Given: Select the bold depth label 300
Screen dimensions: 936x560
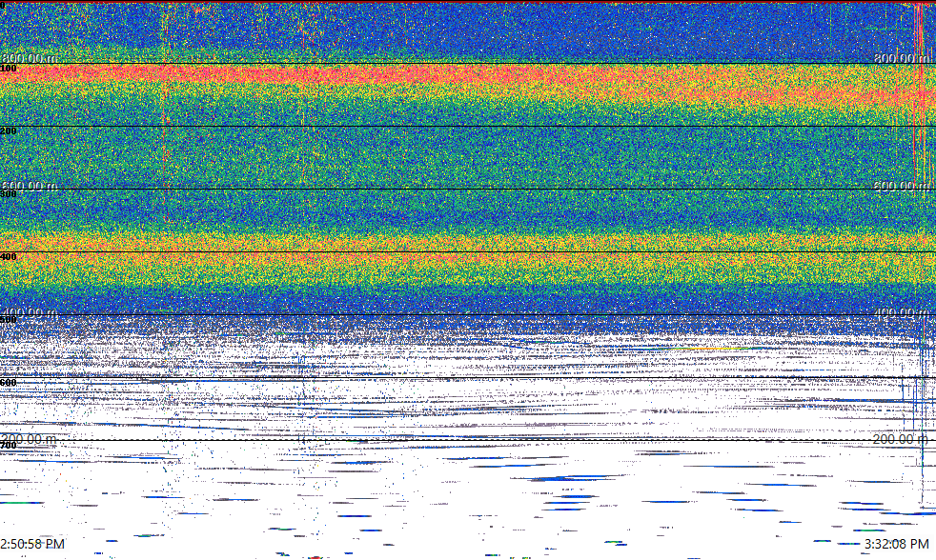Looking at the screenshot, I should (9, 194).
